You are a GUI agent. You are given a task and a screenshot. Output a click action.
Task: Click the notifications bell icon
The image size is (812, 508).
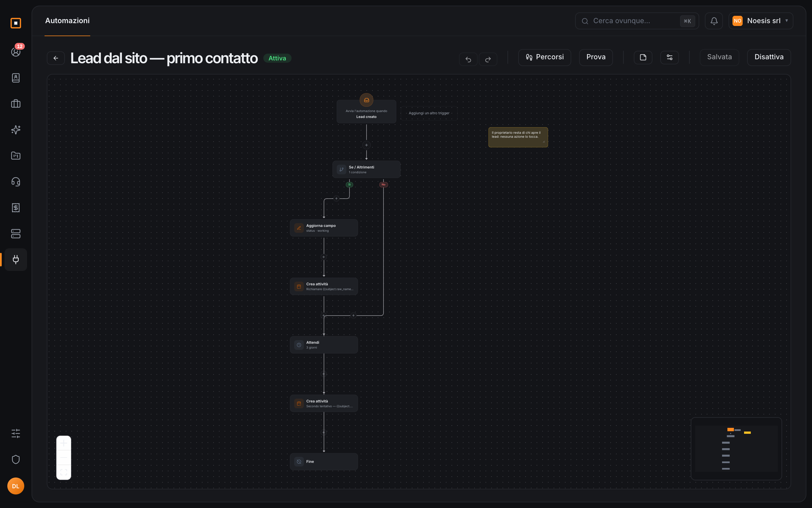(714, 21)
